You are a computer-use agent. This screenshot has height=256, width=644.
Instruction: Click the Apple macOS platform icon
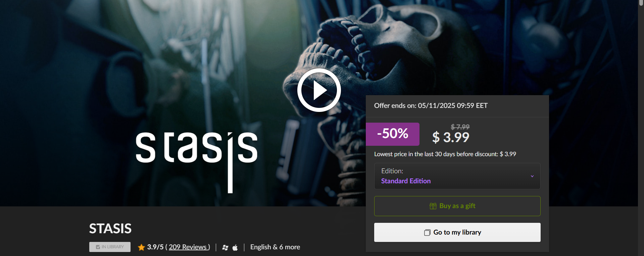tap(235, 247)
